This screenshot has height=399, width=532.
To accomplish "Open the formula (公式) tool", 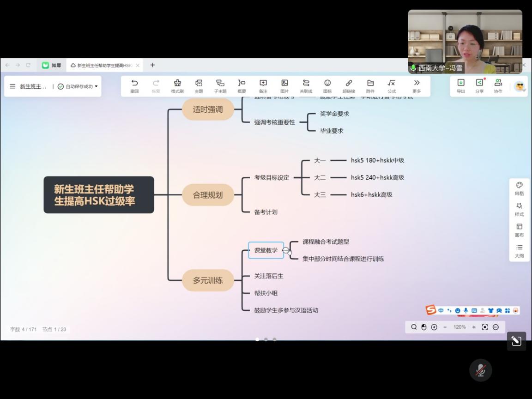I will 392,85.
